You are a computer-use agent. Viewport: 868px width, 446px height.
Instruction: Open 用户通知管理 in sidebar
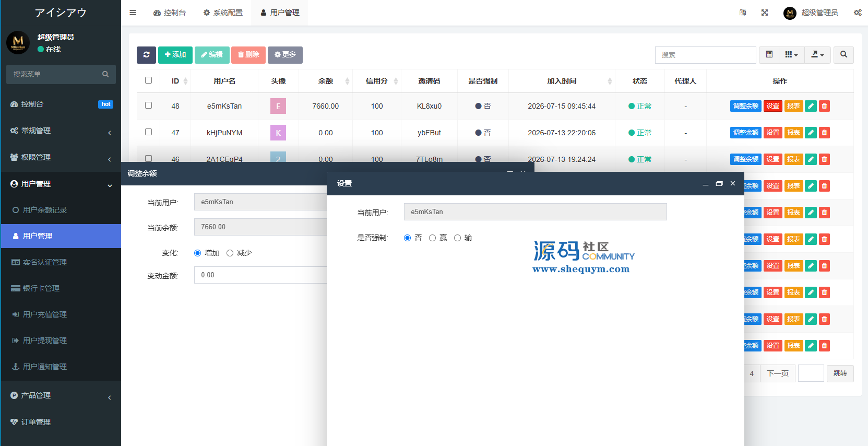click(61, 367)
